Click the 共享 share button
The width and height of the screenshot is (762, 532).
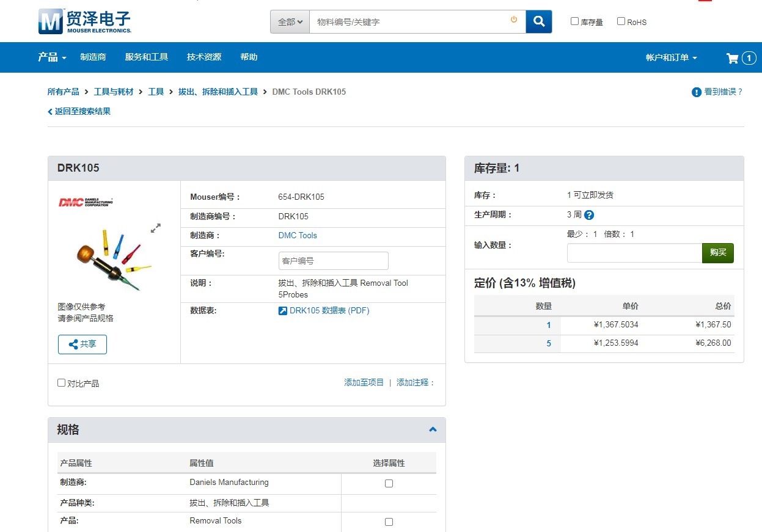coord(82,344)
